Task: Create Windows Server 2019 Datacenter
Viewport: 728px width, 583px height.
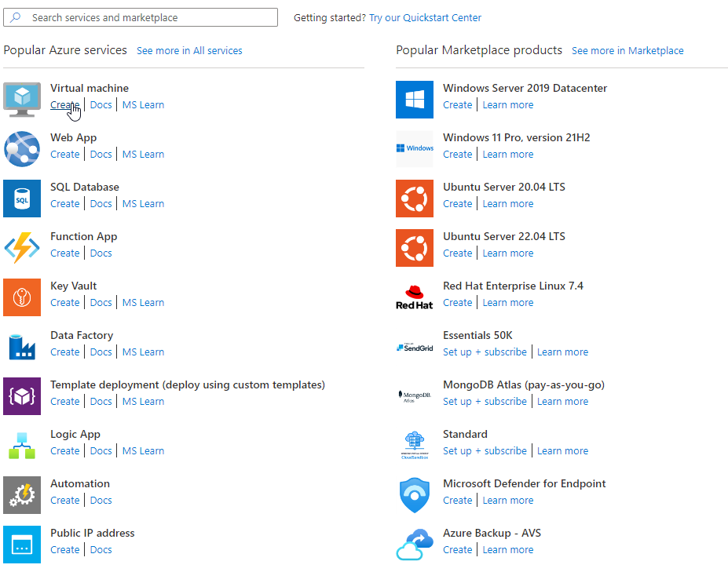Action: 457,105
